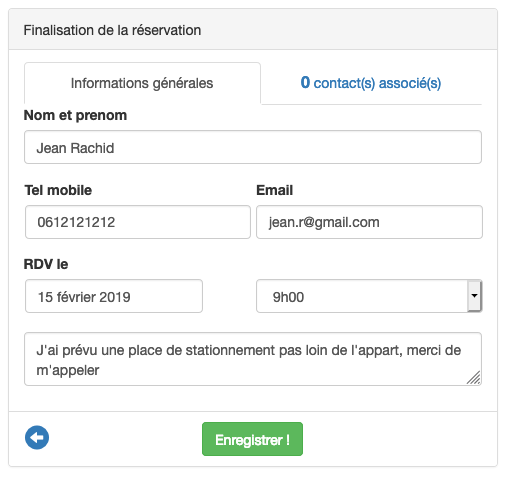Click the blue back arrow icon
This screenshot has height=478, width=508.
37,437
